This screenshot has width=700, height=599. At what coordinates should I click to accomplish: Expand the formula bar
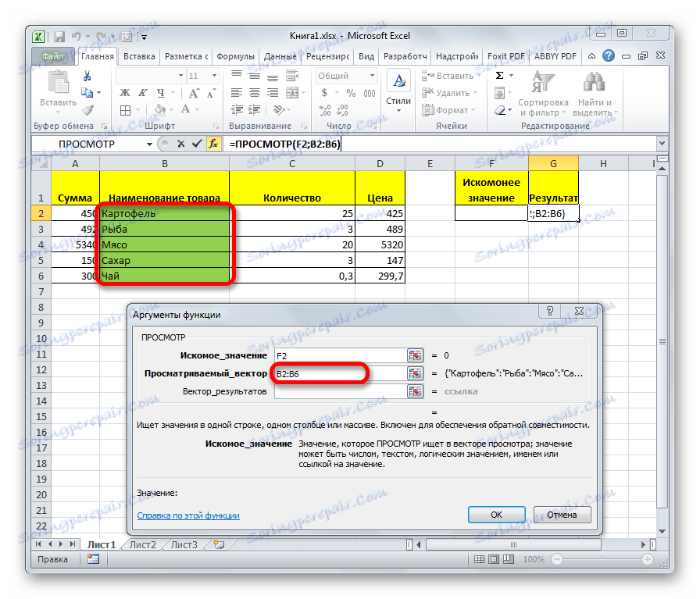[x=662, y=143]
